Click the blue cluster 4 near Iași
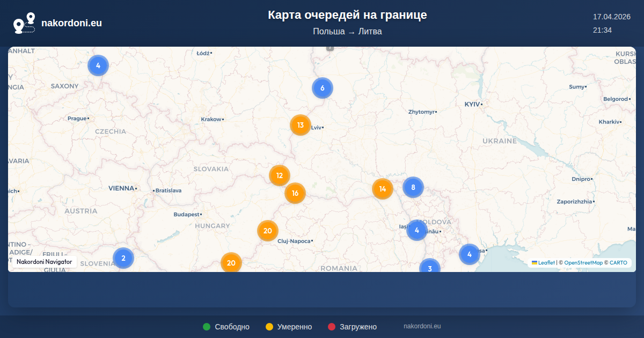This screenshot has width=644, height=338. [x=417, y=230]
